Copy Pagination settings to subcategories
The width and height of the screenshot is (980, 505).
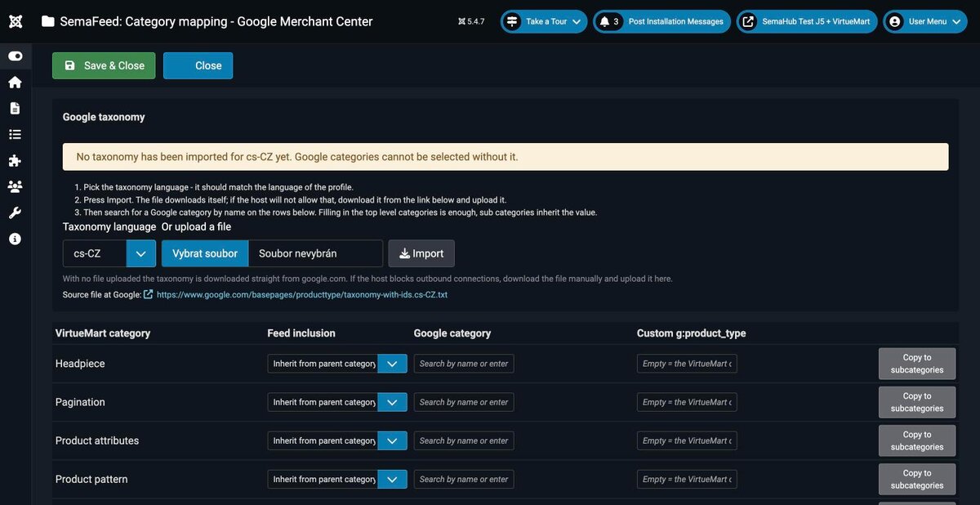tap(917, 402)
